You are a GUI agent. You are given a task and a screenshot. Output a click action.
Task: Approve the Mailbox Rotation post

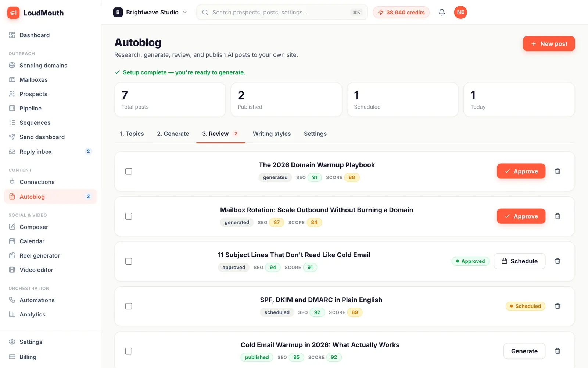521,216
